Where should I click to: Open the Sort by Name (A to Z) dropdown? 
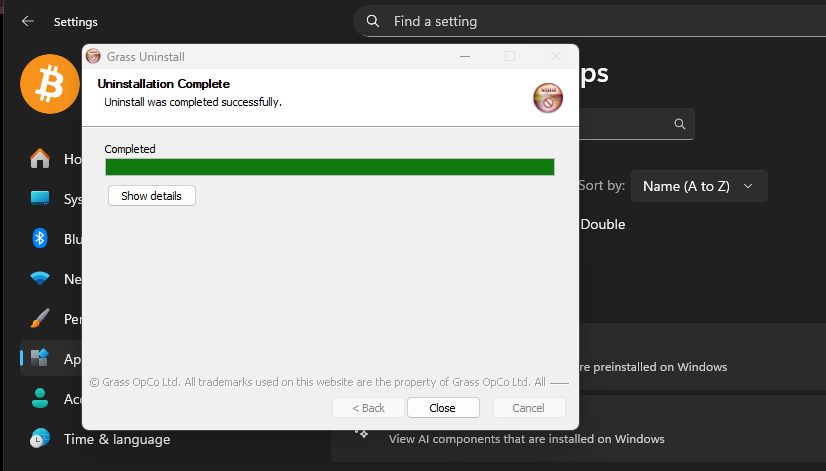[699, 186]
